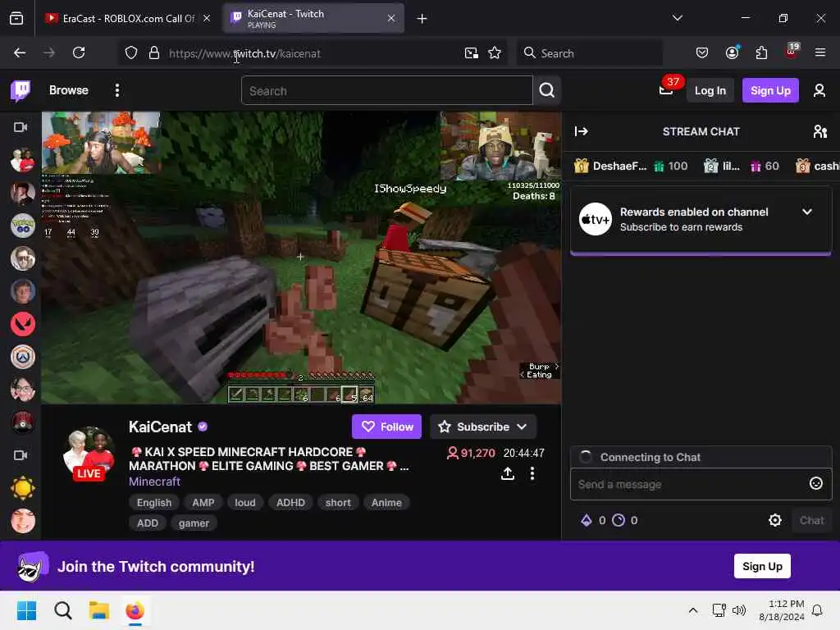
Task: Collapse the stream chat panel
Action: (x=582, y=131)
